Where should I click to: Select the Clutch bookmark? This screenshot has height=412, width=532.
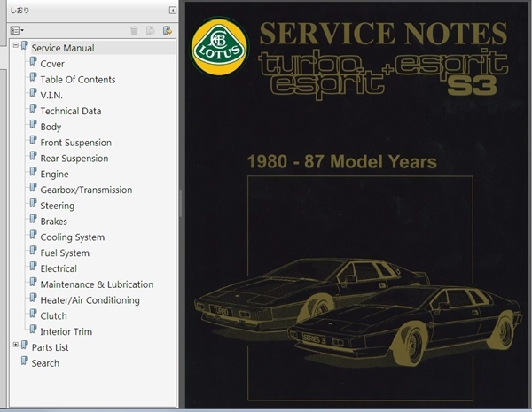coord(53,316)
